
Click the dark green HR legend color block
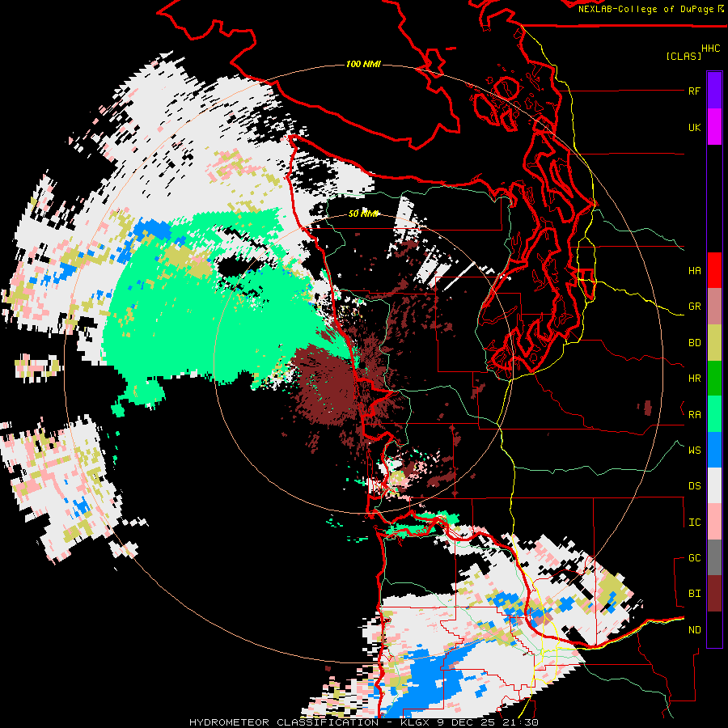[714, 379]
